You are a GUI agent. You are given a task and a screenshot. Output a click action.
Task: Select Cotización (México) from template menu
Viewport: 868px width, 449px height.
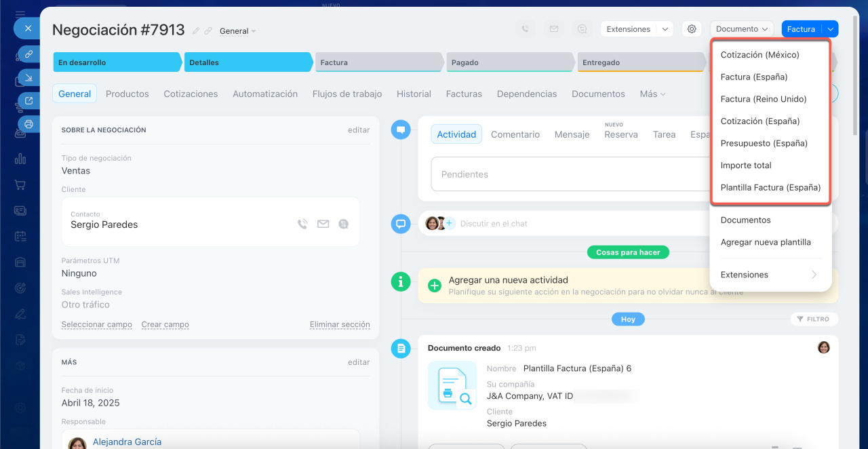pos(759,55)
